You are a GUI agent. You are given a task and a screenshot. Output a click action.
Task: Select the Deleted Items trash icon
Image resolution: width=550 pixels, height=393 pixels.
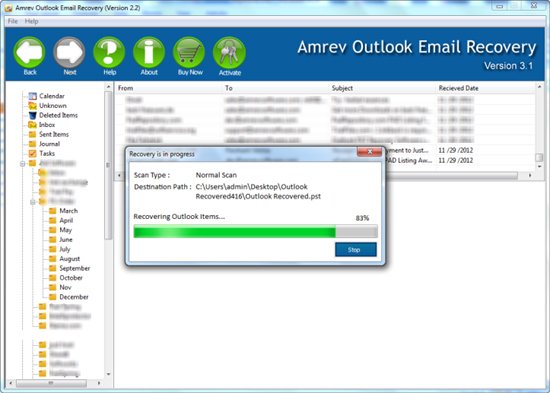click(x=33, y=115)
